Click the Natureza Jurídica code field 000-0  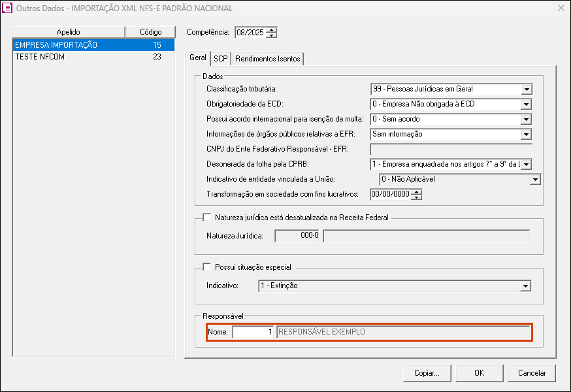click(297, 236)
